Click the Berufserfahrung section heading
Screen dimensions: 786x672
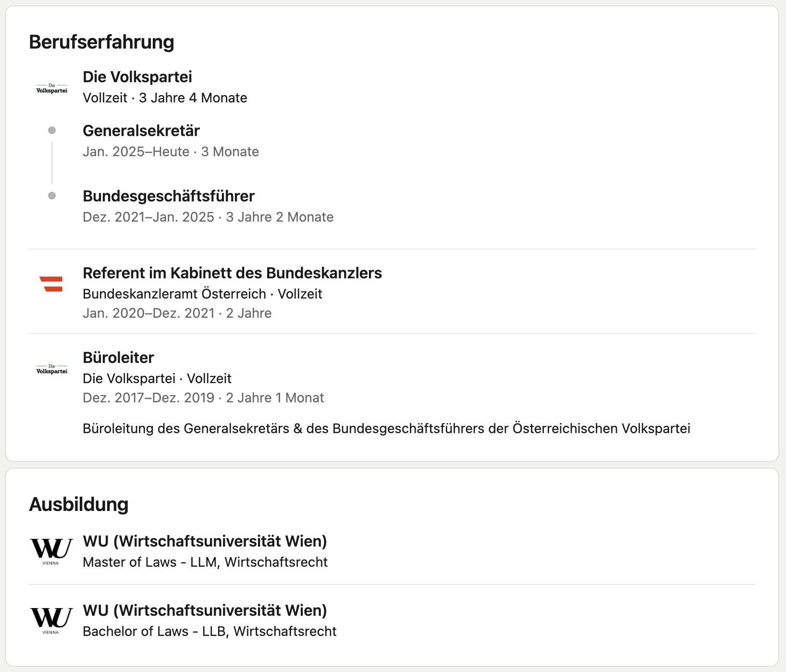101,42
